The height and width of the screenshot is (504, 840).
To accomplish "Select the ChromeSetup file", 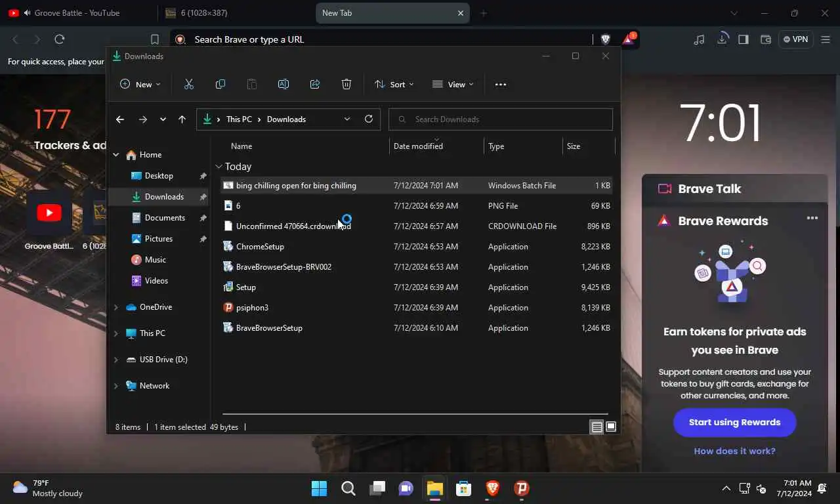I will pyautogui.click(x=417, y=247).
